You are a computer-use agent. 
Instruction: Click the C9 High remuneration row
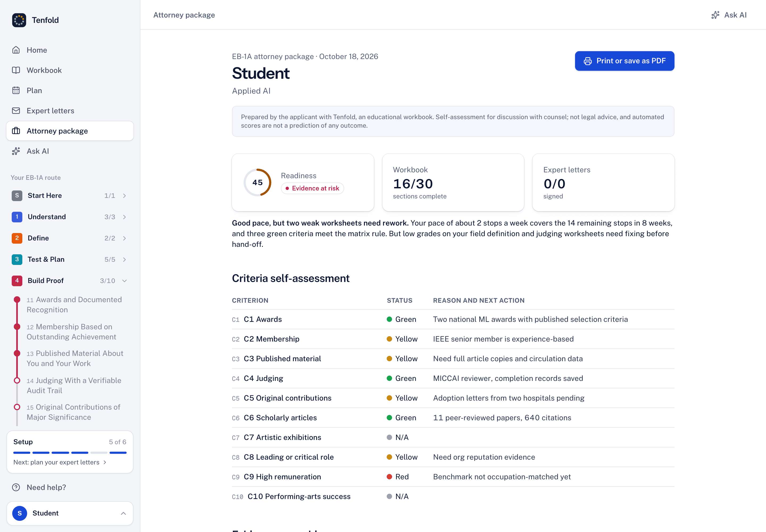pos(453,477)
